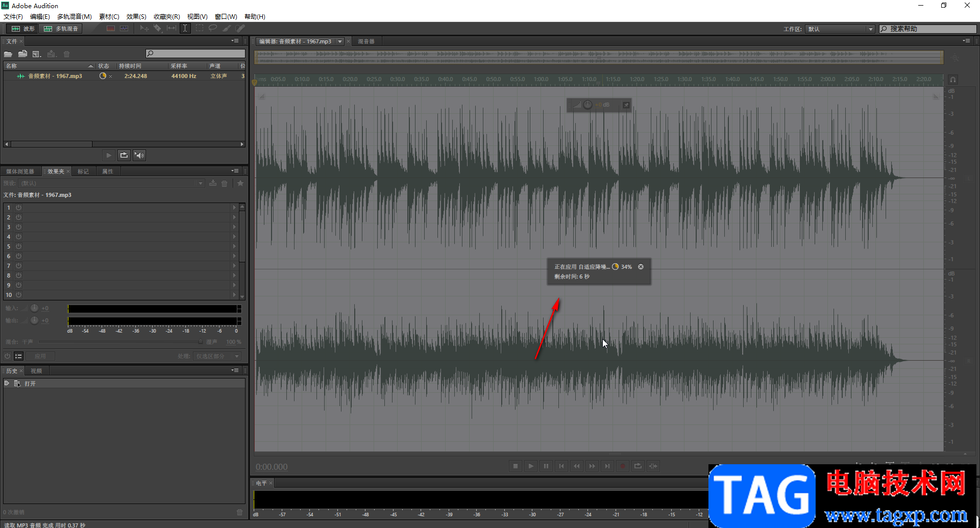Image resolution: width=980 pixels, height=528 pixels.
Task: Select the Marquee Selection tool
Action: pyautogui.click(x=200, y=29)
